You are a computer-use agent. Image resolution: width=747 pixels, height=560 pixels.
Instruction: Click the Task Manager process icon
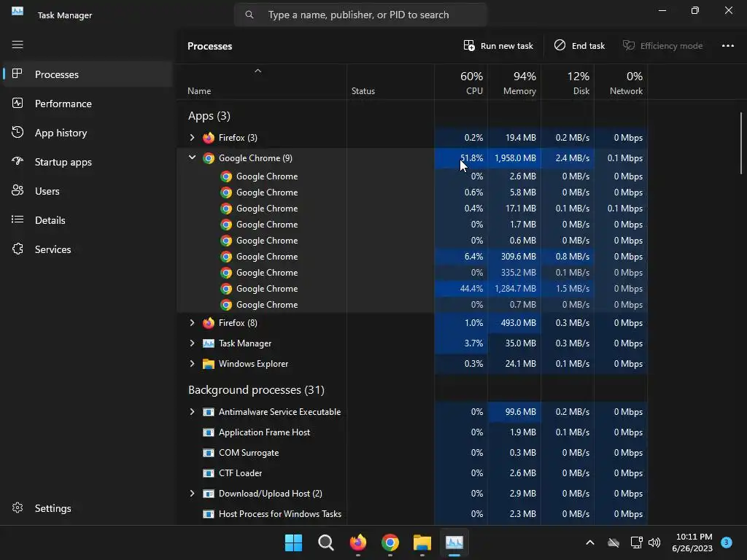(208, 343)
